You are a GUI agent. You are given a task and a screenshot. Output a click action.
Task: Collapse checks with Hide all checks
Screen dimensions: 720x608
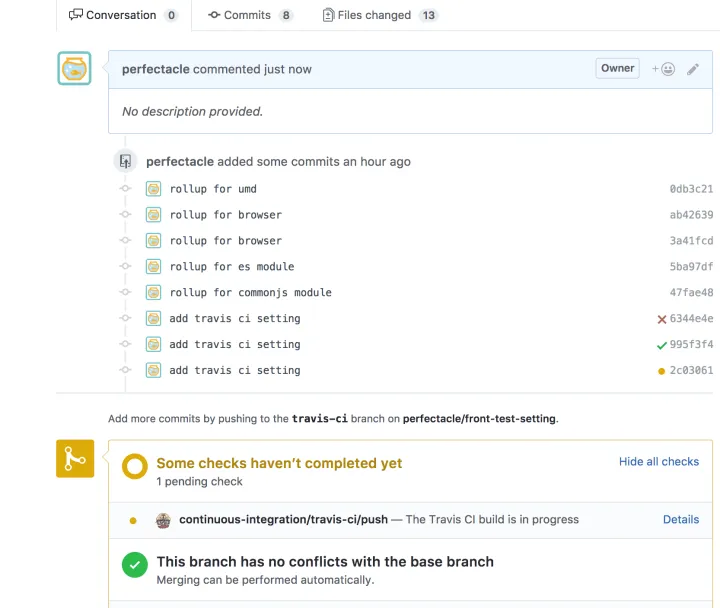point(658,462)
